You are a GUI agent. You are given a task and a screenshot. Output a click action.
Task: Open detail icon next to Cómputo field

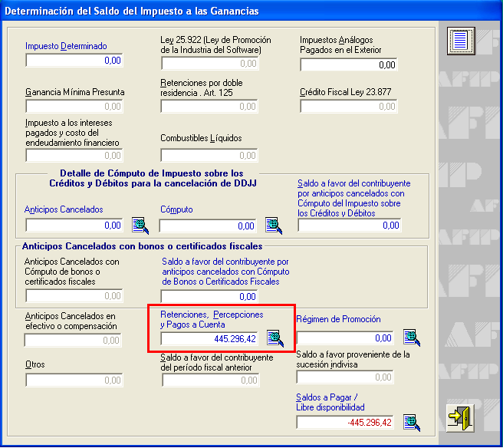(x=274, y=225)
